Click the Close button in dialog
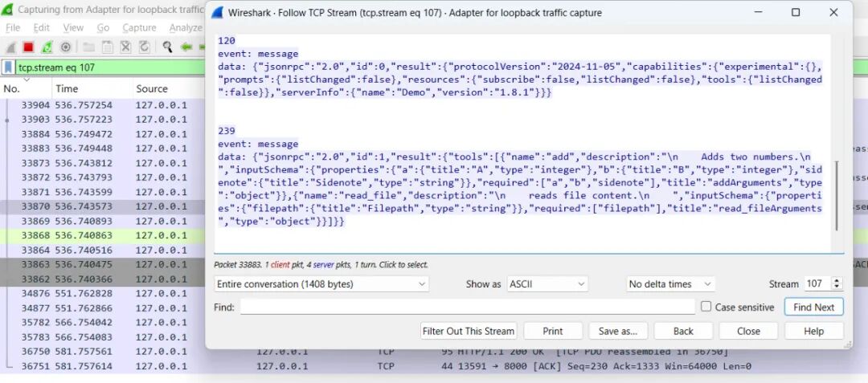The height and width of the screenshot is (383, 868). pyautogui.click(x=748, y=331)
